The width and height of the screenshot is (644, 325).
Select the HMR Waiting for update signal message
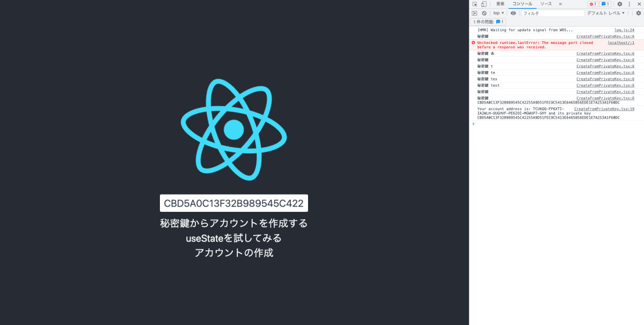pos(525,30)
